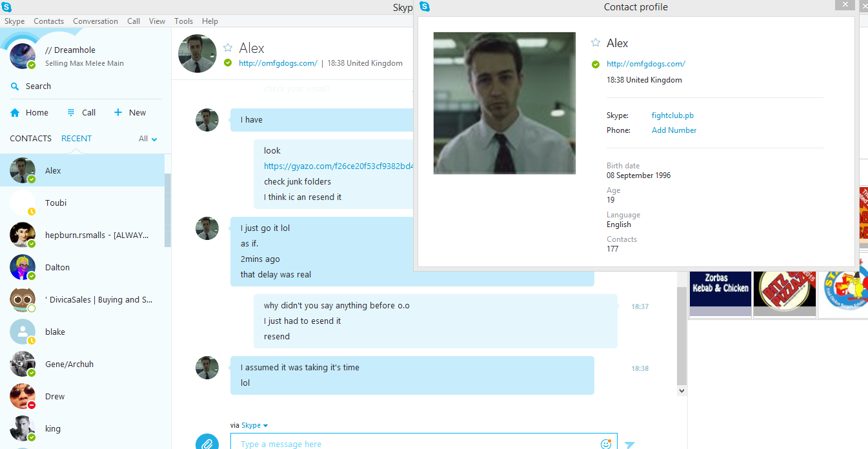
Task: Click the send message arrow icon
Action: coord(630,444)
